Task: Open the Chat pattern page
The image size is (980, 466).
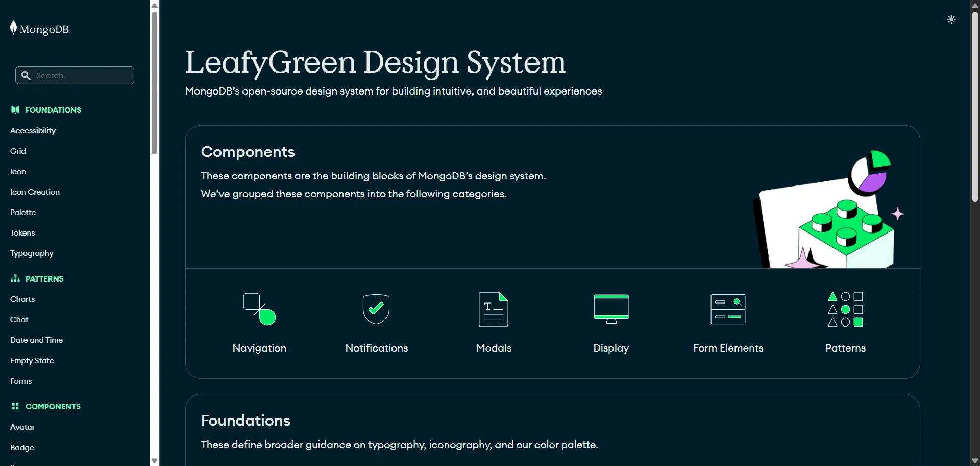Action: click(19, 320)
